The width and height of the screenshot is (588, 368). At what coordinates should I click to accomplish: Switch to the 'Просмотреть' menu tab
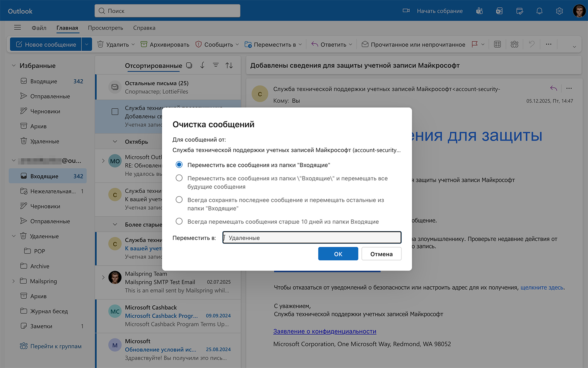pyautogui.click(x=105, y=27)
